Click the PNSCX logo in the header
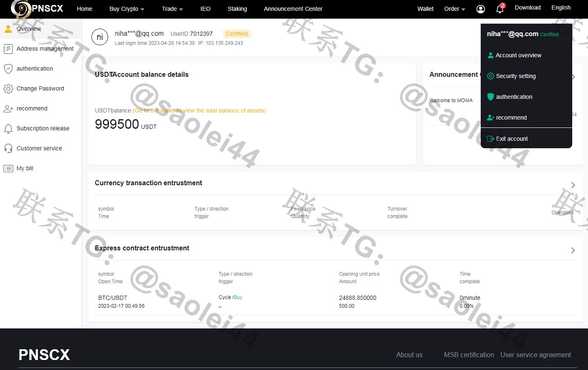The height and width of the screenshot is (370, 588). 37,9
